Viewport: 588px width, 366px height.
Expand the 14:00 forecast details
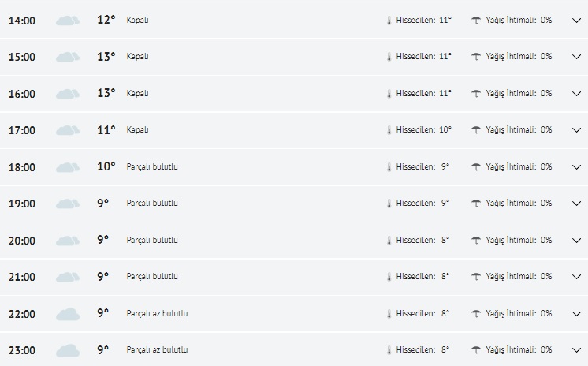pyautogui.click(x=576, y=21)
